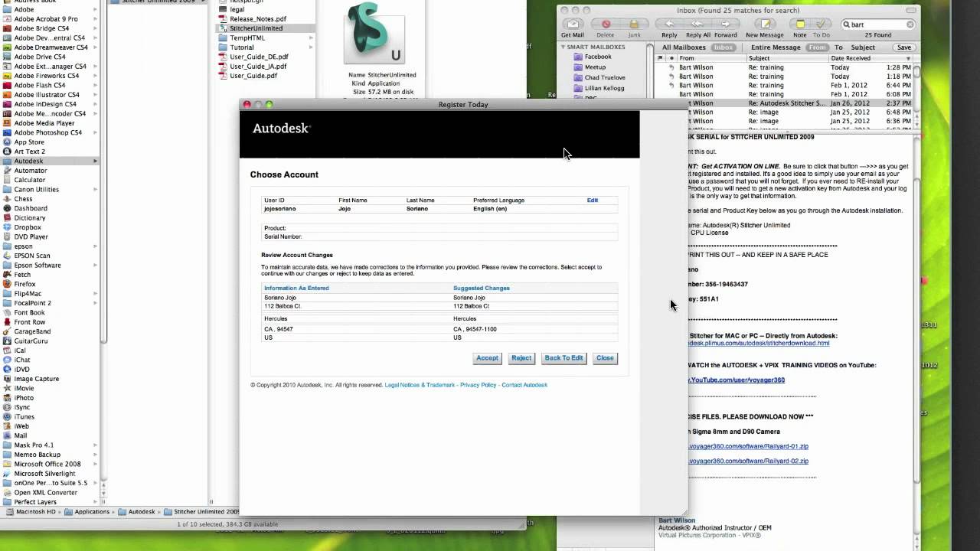Click Macintosh HD in the Finder path bar
980x551 pixels.
click(31, 511)
